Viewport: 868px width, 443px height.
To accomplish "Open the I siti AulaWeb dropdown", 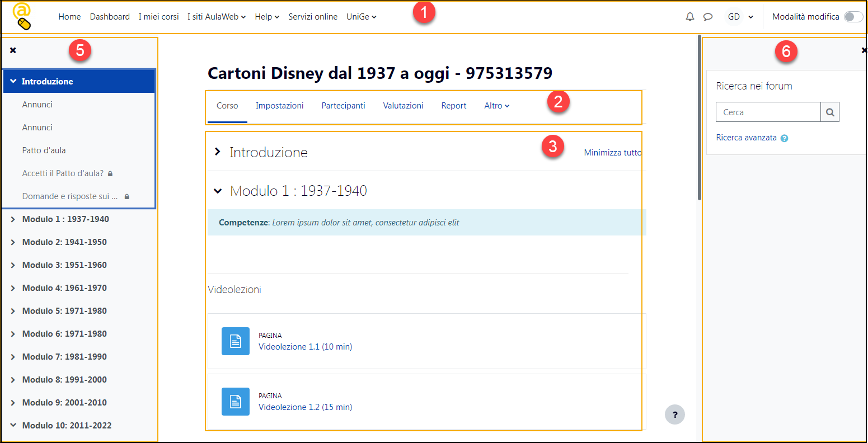I will click(x=217, y=17).
